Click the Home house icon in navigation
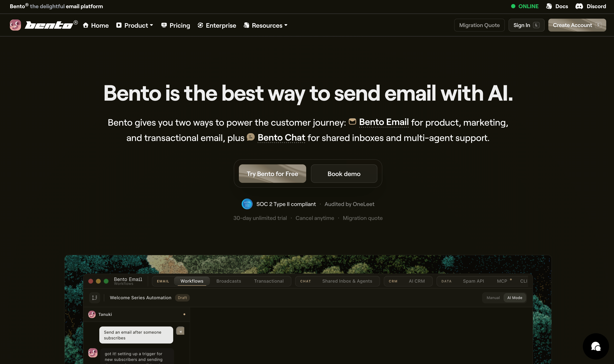The width and height of the screenshot is (614, 364). pyautogui.click(x=85, y=25)
